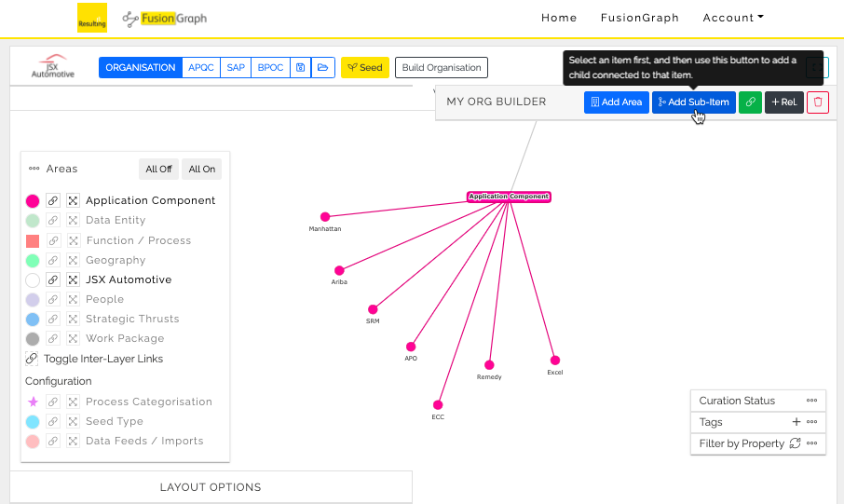Click the save disk icon in toolbar

(x=300, y=67)
